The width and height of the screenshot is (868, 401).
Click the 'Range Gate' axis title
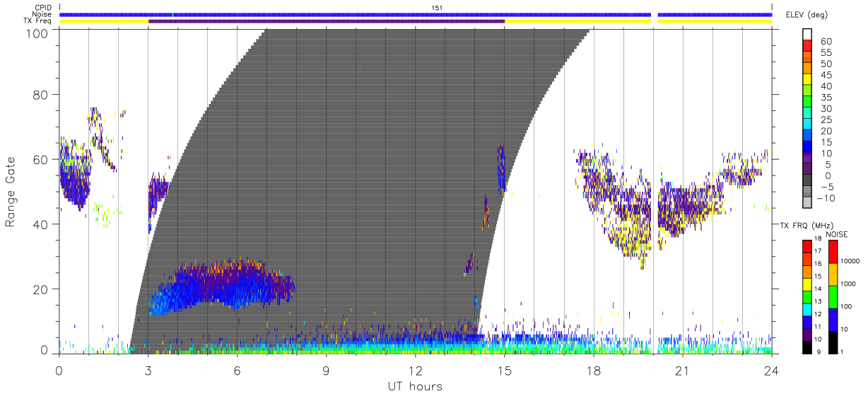coord(11,191)
